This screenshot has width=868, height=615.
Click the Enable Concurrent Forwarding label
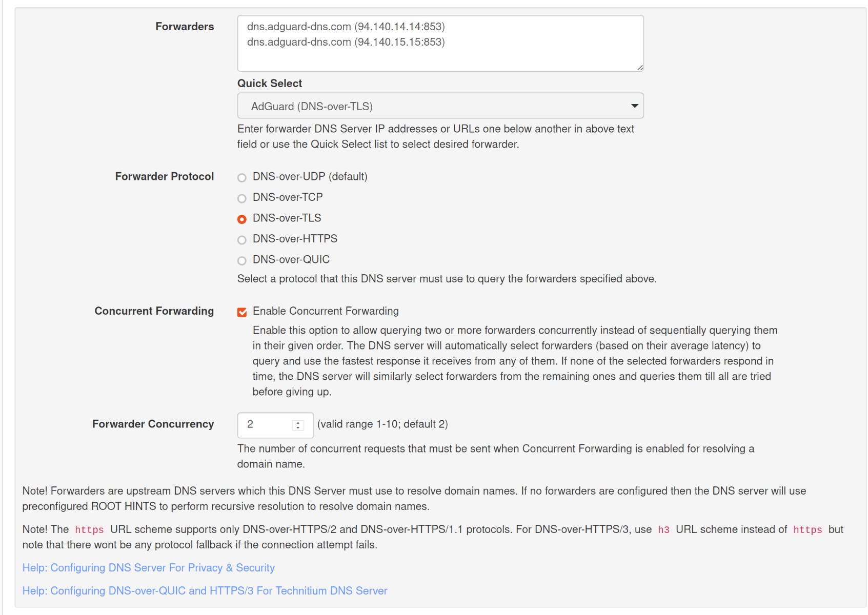tap(326, 311)
